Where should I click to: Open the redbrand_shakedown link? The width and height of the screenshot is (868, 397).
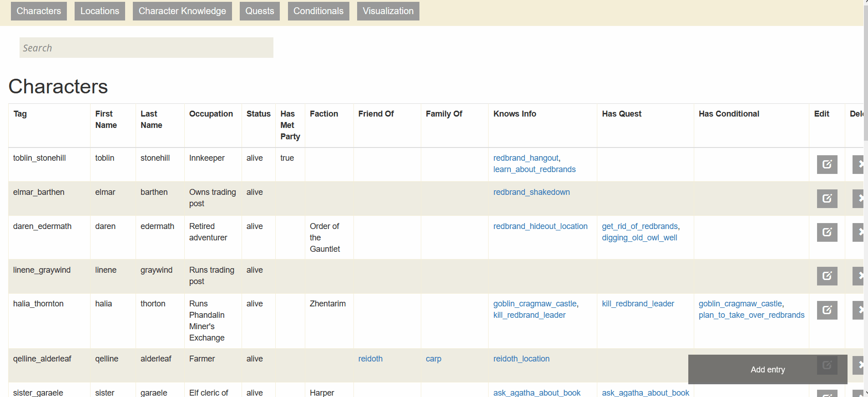[531, 192]
